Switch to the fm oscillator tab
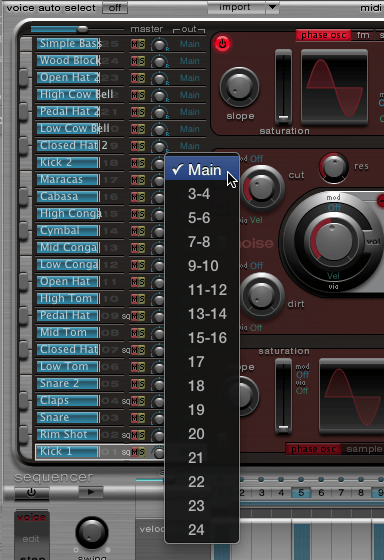 tap(363, 35)
